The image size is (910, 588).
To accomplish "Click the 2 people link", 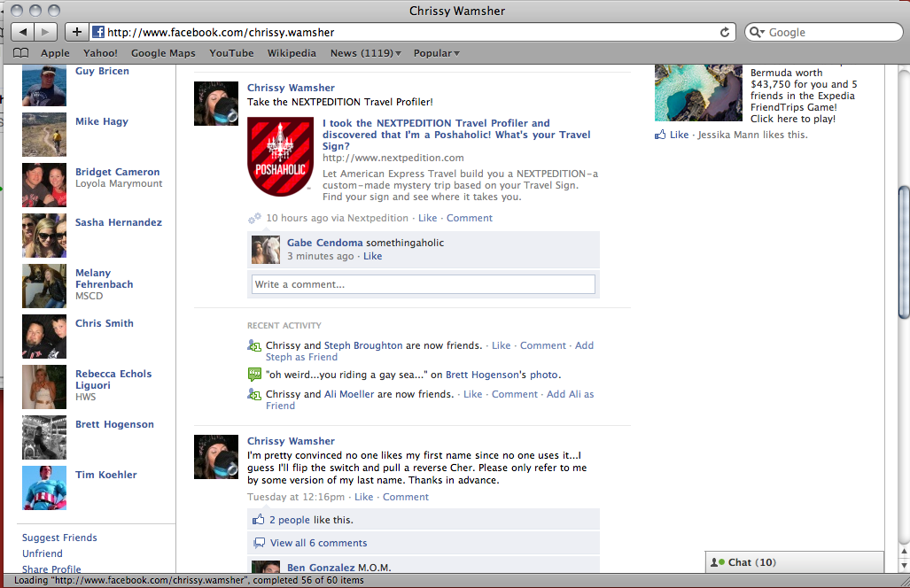I will (x=289, y=520).
